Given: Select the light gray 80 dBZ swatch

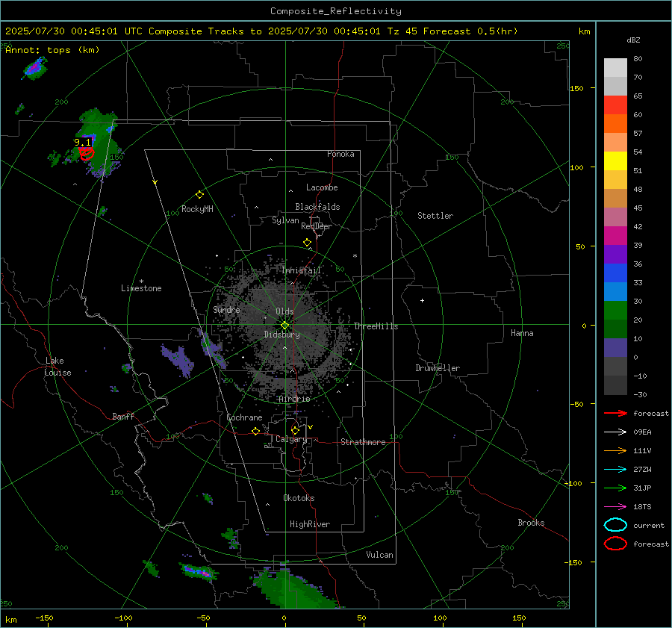Looking at the screenshot, I should [x=615, y=68].
